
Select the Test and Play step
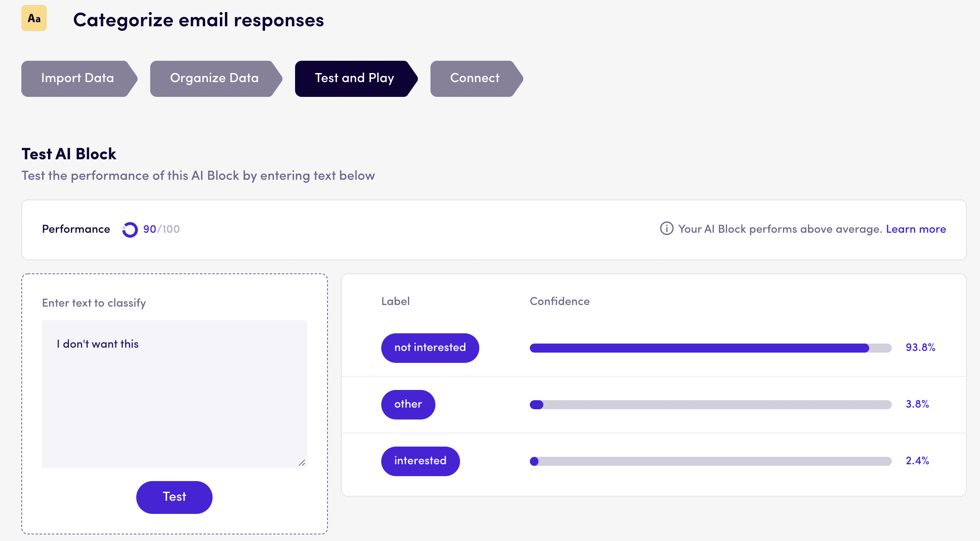pos(354,78)
